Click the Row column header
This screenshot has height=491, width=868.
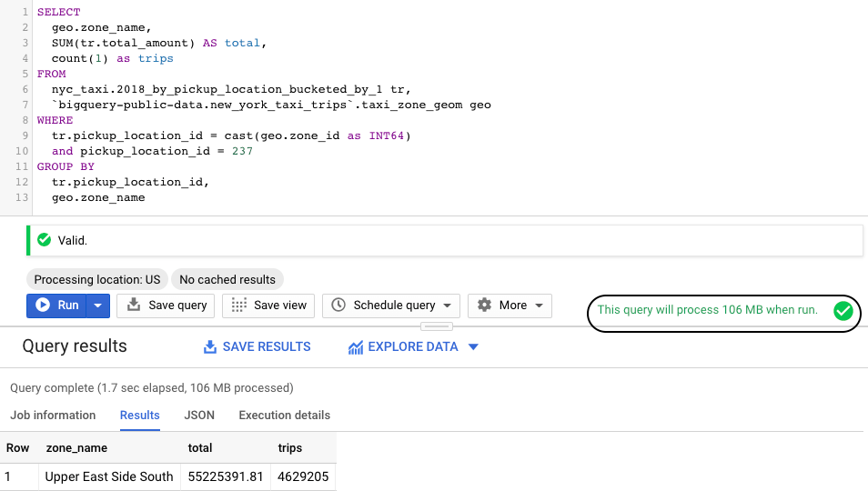(x=17, y=448)
